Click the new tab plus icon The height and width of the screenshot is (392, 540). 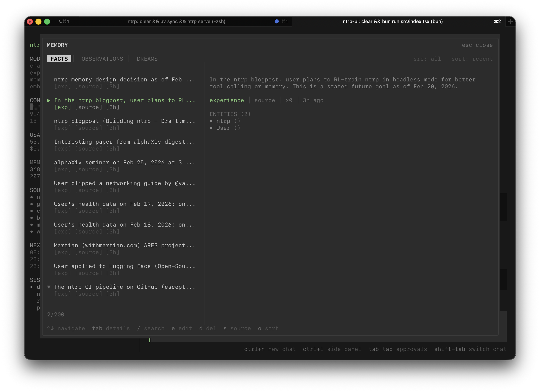point(510,22)
